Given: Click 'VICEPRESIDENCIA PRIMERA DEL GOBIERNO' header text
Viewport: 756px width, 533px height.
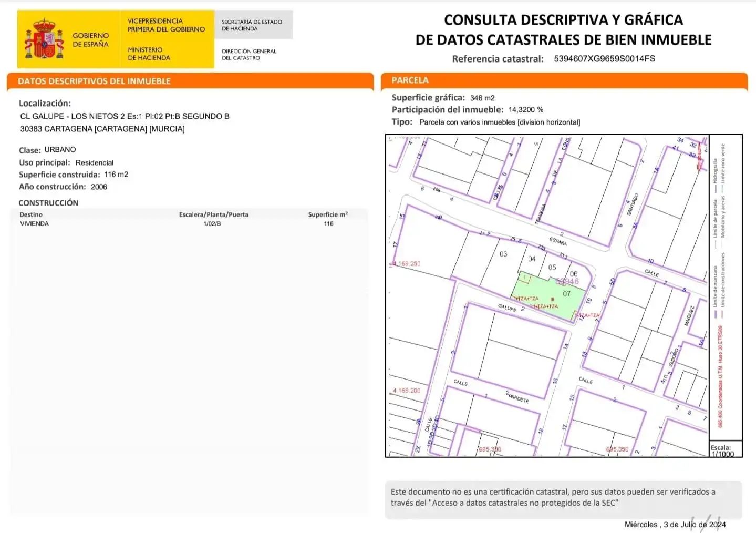Looking at the screenshot, I should [x=166, y=25].
